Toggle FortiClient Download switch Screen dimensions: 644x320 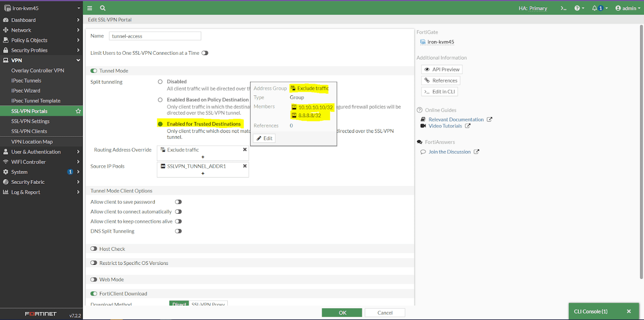(x=94, y=294)
